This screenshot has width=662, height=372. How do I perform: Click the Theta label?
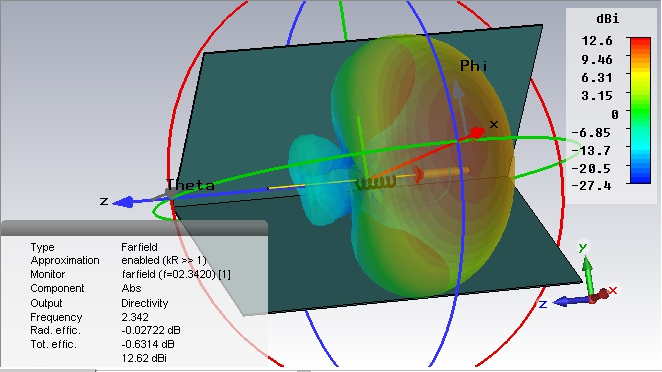pyautogui.click(x=190, y=185)
